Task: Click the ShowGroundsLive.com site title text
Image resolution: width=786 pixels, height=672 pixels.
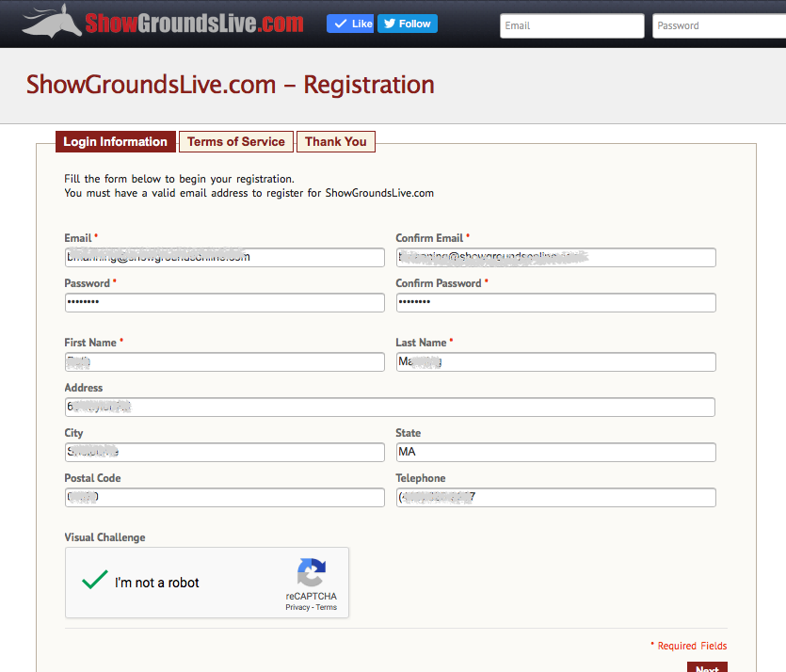Action: pyautogui.click(x=194, y=24)
